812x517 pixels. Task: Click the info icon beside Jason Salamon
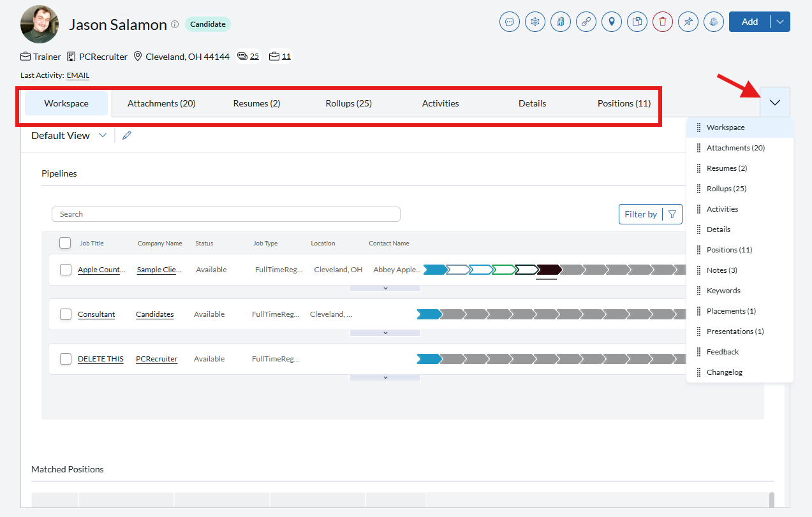[175, 24]
